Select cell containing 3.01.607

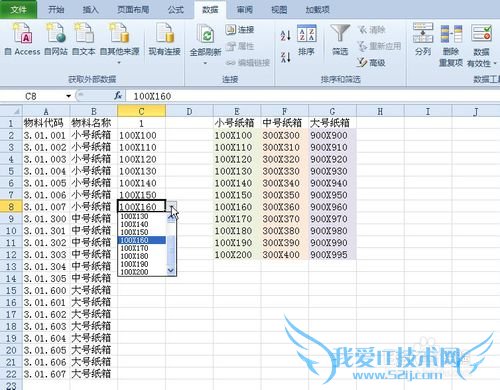46,374
